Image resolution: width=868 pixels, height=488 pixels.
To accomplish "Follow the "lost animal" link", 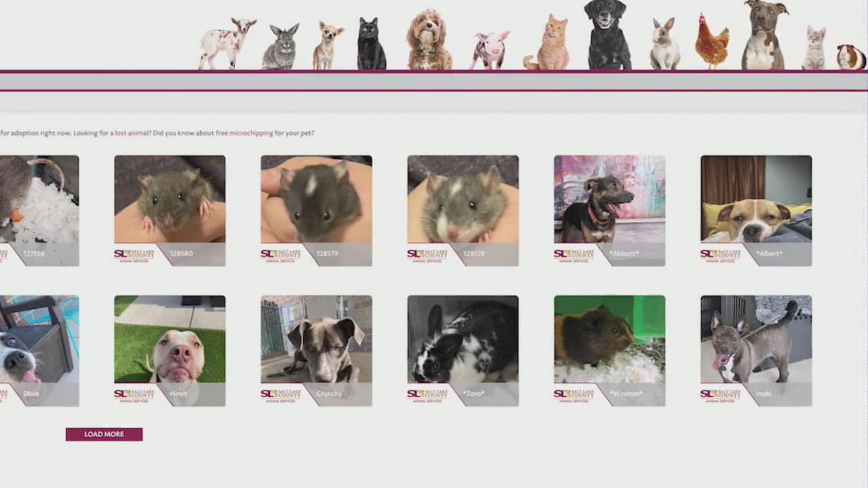I will click(132, 134).
